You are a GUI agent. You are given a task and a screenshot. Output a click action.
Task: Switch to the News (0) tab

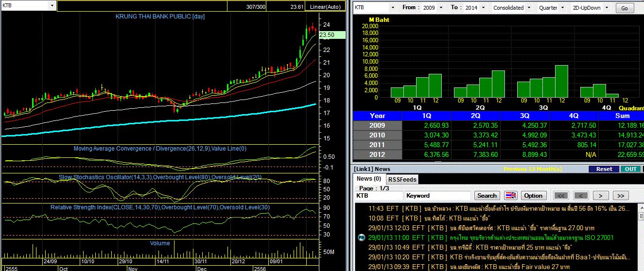click(x=369, y=179)
